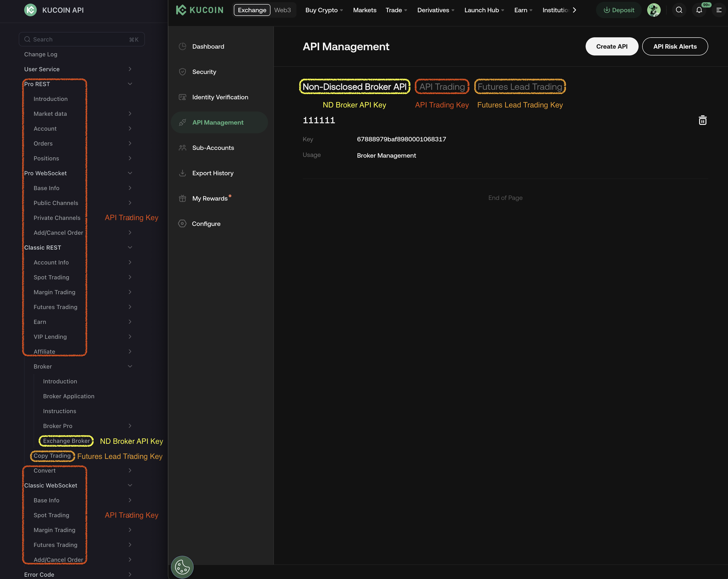Open the hamburger menu at top right
Screen dimensions: 728x579
[x=719, y=10]
